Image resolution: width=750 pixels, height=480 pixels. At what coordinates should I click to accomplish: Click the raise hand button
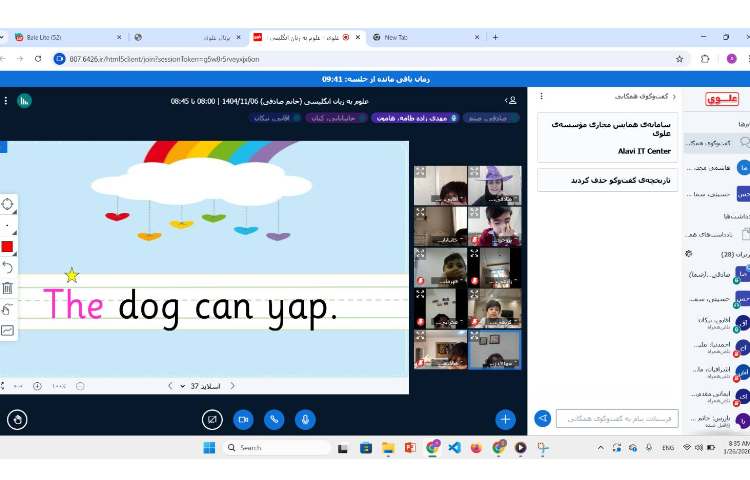click(x=17, y=419)
